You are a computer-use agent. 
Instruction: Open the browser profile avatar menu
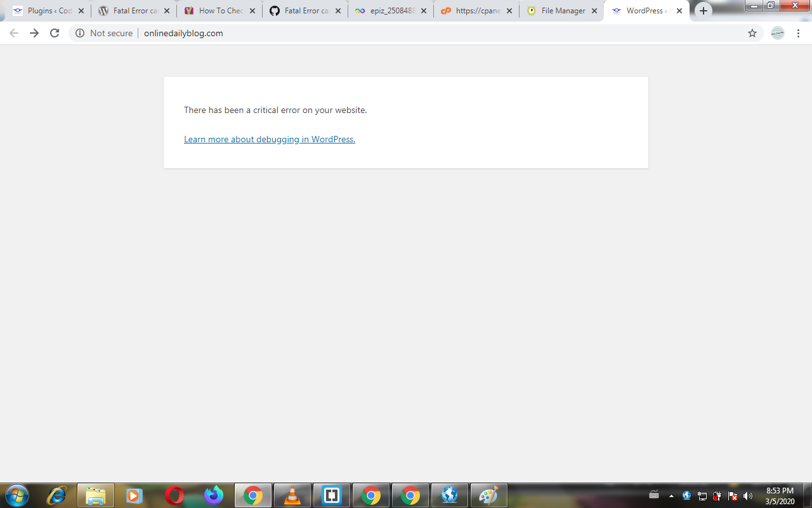[x=778, y=33]
